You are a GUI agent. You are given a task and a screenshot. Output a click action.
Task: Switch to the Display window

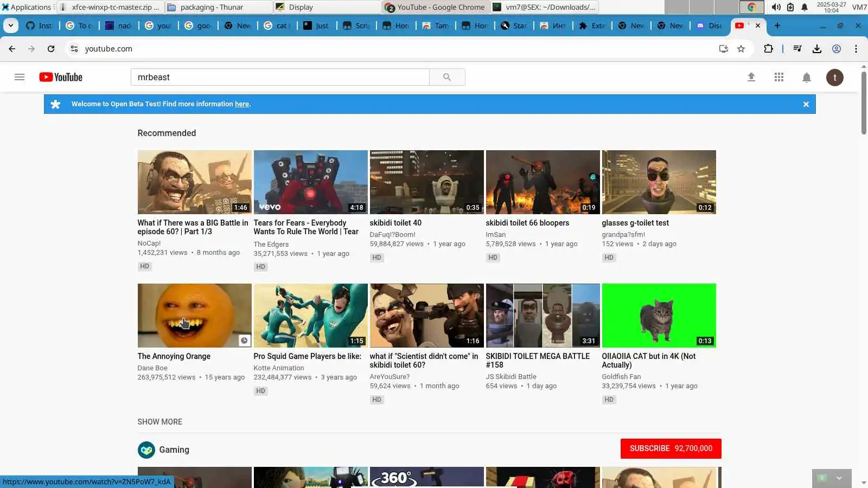pyautogui.click(x=327, y=7)
